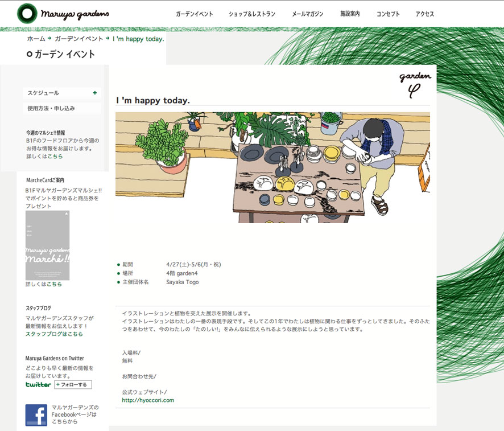Expand the スケジュール plus icon
This screenshot has width=504, height=431.
point(94,93)
